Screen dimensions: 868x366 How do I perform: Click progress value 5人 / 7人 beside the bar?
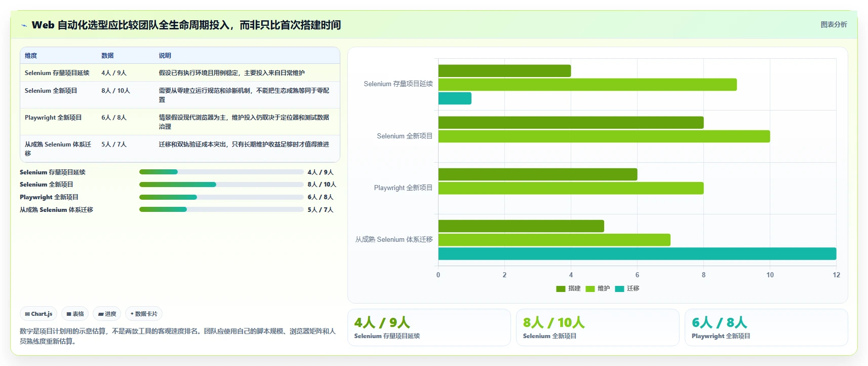[321, 210]
